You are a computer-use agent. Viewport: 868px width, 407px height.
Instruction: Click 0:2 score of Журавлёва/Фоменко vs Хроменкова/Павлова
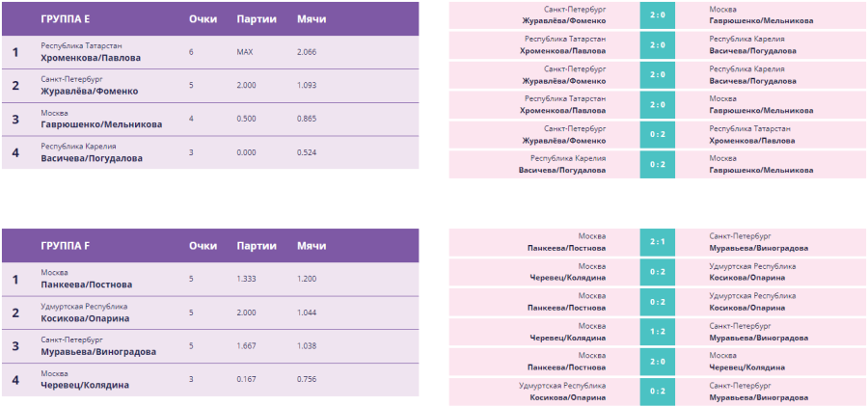pos(659,134)
